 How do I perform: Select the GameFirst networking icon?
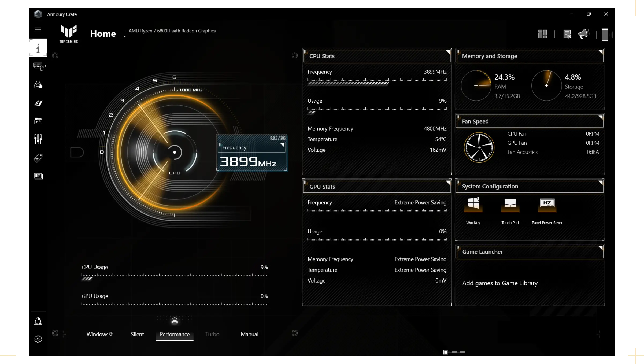point(38,103)
